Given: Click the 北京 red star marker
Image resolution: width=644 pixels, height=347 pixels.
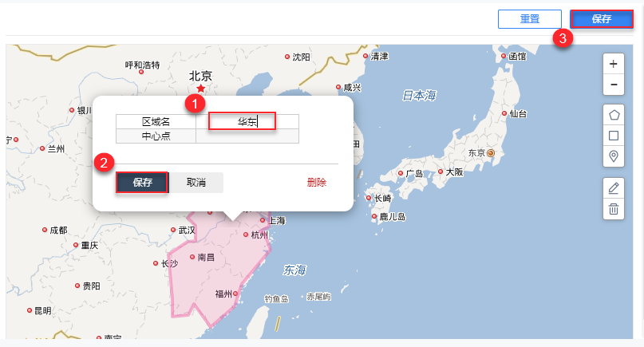Looking at the screenshot, I should [x=200, y=89].
